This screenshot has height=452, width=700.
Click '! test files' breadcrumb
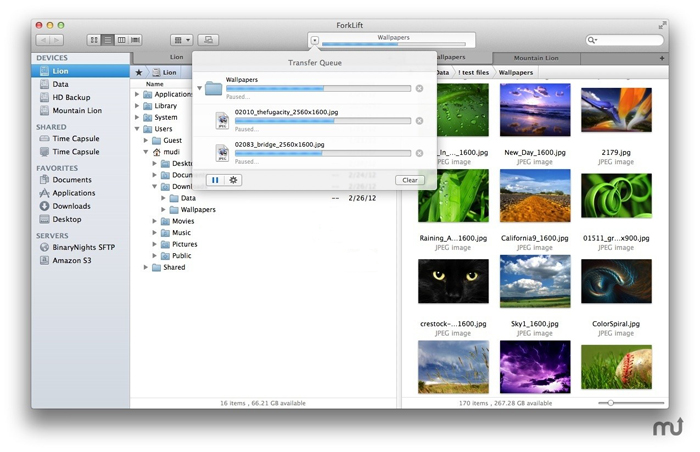[474, 72]
